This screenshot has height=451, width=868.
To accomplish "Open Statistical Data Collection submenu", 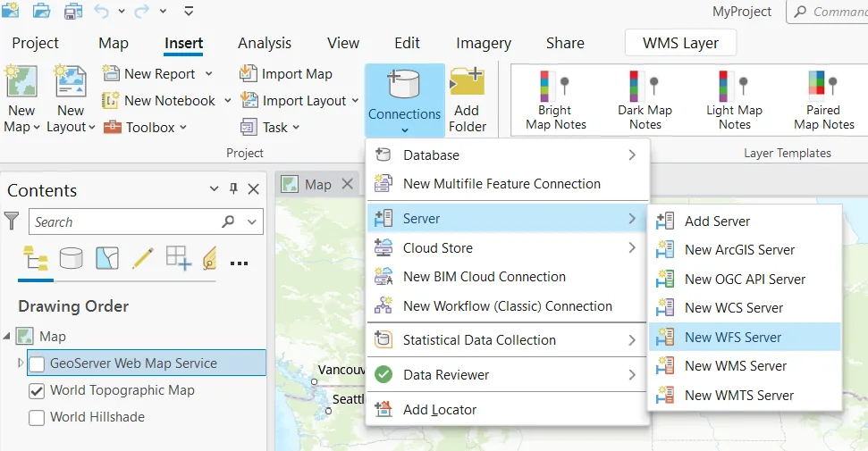I will point(507,340).
